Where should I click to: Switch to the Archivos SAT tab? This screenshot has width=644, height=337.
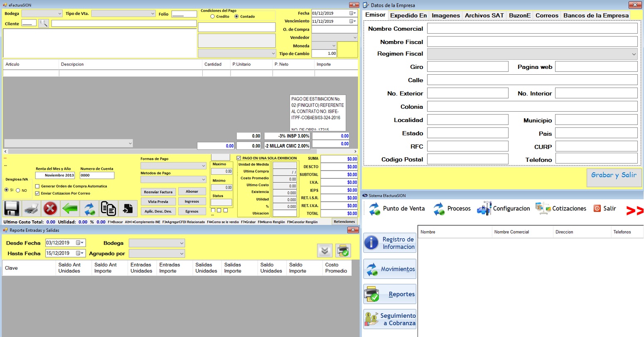pos(484,15)
